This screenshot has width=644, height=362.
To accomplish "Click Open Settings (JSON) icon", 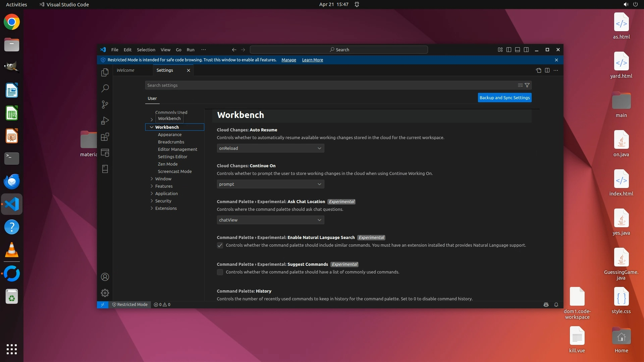I will click(538, 70).
